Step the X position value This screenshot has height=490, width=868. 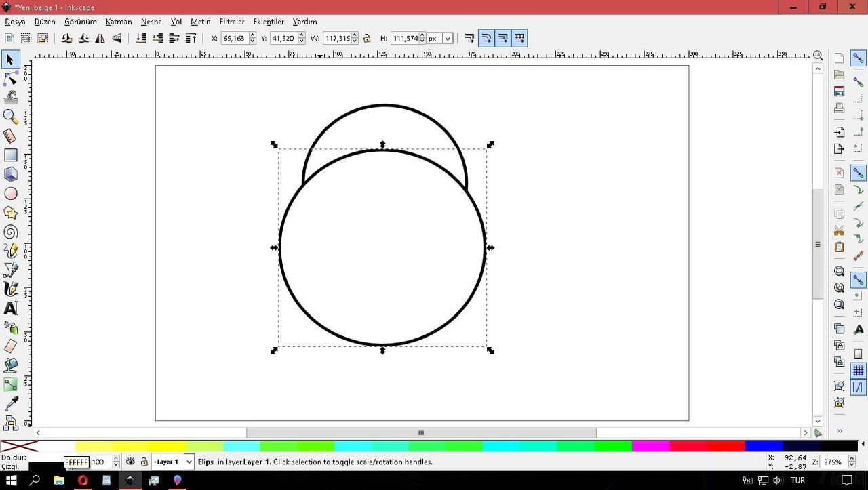click(253, 39)
